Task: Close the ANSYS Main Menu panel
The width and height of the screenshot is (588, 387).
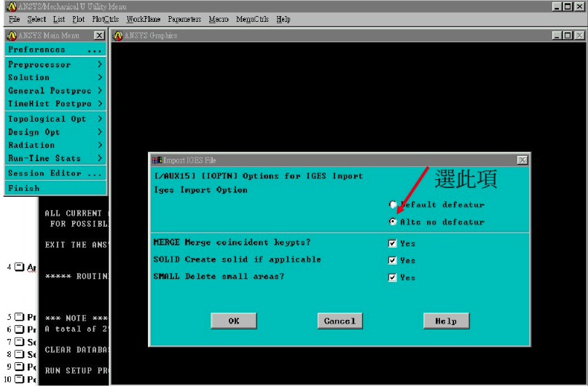Action: pyautogui.click(x=99, y=35)
